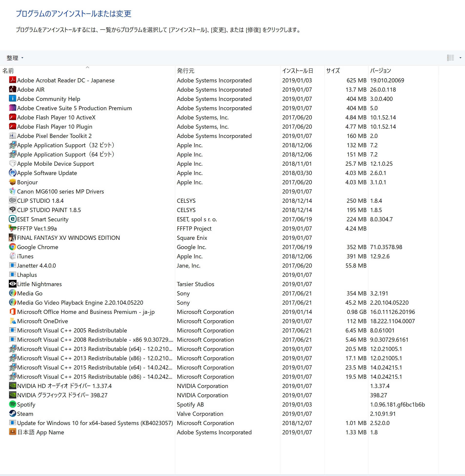Viewport: 465px width, 476px height.
Task: Expand the view options dropdown arrow
Action: coord(460,58)
